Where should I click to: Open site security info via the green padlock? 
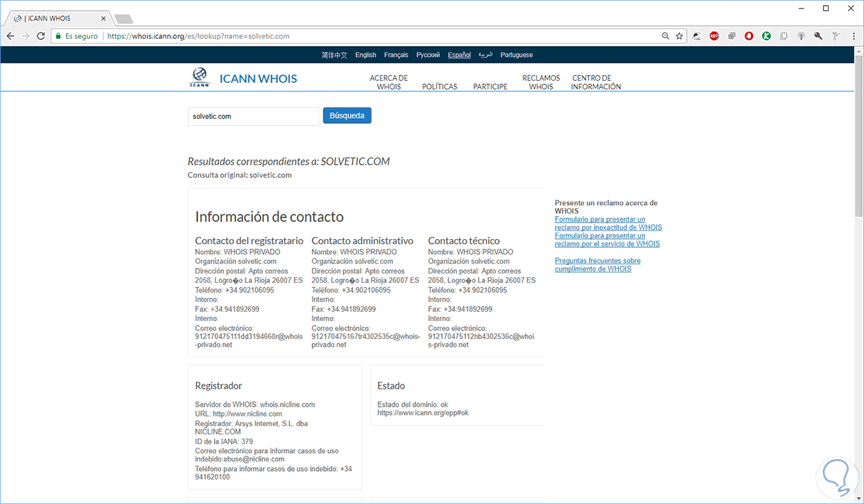tap(58, 36)
